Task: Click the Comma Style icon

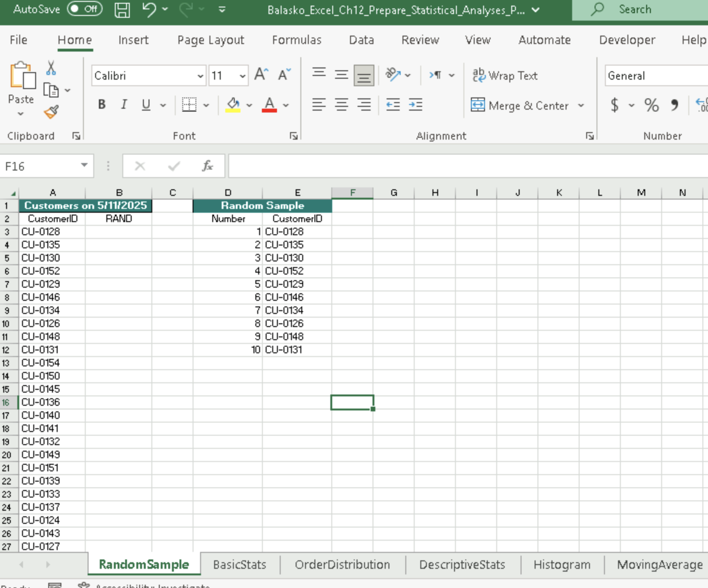Action: [675, 105]
